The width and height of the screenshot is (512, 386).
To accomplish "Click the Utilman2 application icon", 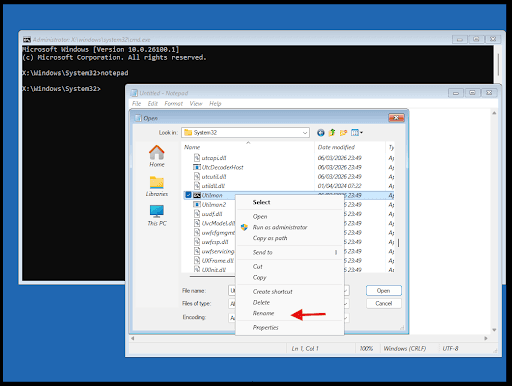I will coord(197,204).
